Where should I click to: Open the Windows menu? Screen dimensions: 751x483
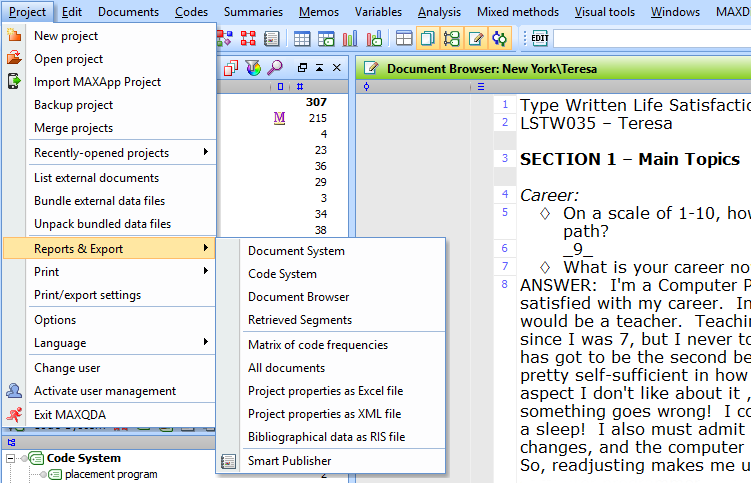[x=675, y=12]
